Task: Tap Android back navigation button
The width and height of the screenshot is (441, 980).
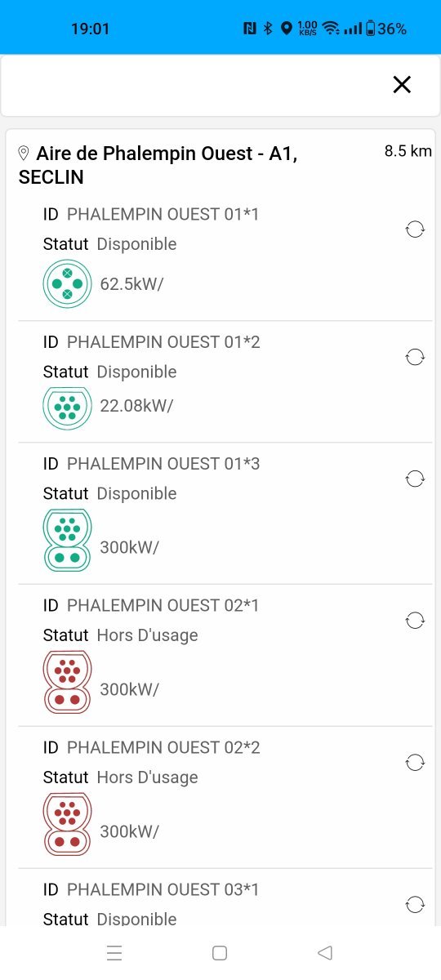Action: [x=325, y=952]
